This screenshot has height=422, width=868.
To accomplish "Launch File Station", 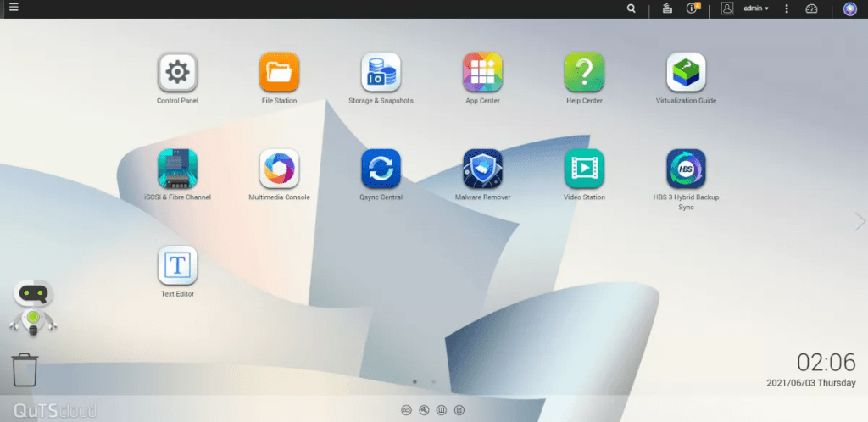I will pyautogui.click(x=279, y=73).
